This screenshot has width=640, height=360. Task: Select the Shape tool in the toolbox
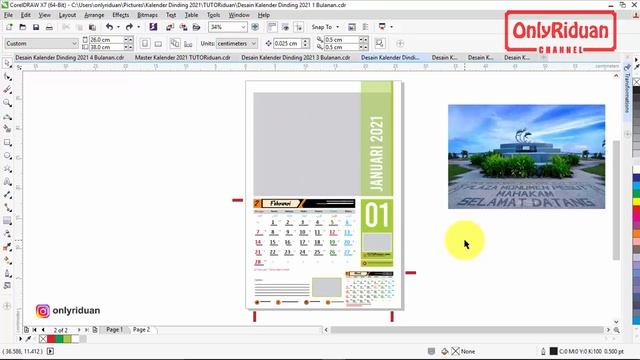(7, 77)
